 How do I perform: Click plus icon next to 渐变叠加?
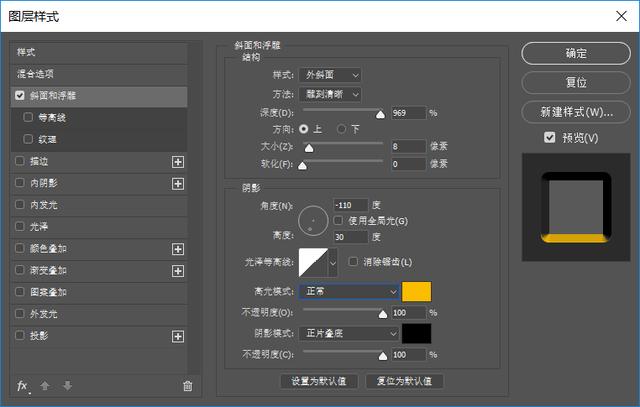pos(178,271)
